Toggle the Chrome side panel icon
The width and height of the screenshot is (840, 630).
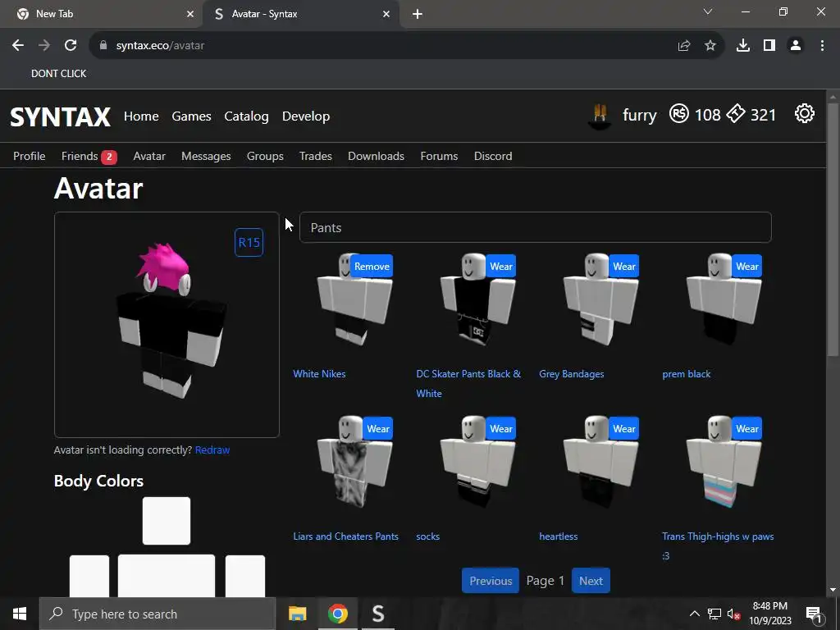point(769,46)
